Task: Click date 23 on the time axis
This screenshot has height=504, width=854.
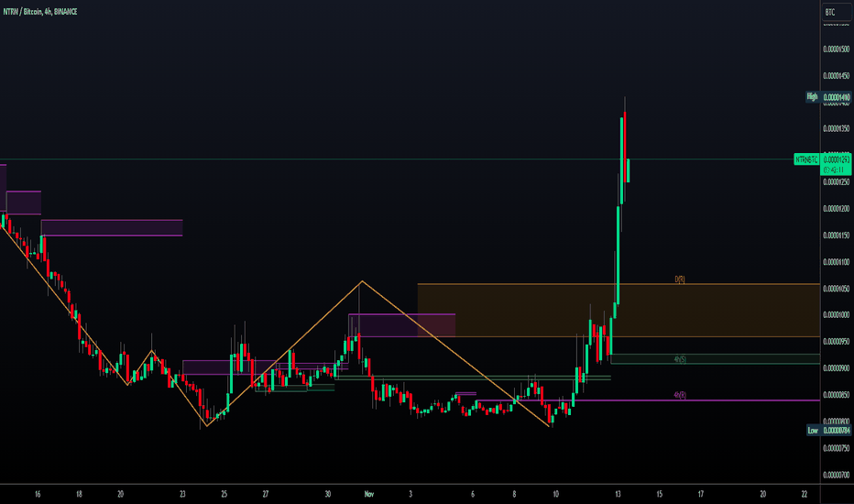Action: [x=182, y=494]
